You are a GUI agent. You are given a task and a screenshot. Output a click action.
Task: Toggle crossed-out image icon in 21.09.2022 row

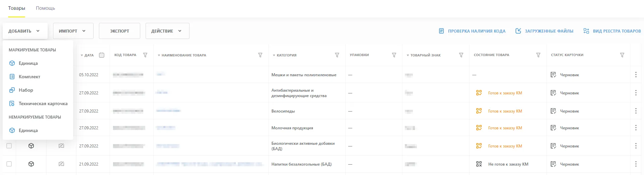[x=61, y=164]
